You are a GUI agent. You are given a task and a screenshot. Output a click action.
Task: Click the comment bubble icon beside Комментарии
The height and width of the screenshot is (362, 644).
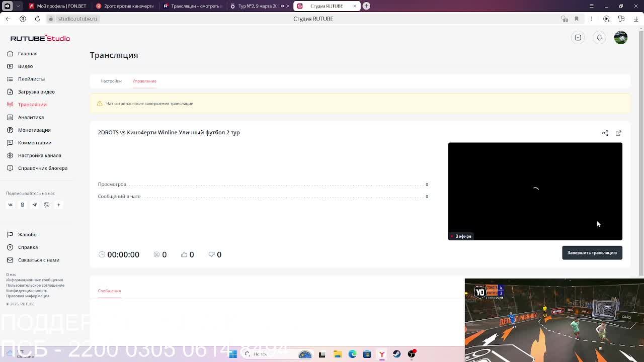pos(10,142)
